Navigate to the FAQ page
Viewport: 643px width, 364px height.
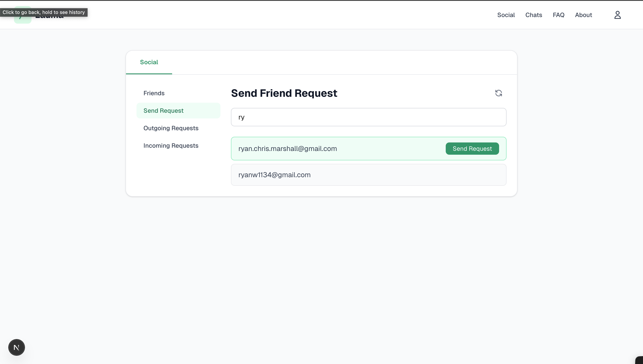click(x=558, y=15)
